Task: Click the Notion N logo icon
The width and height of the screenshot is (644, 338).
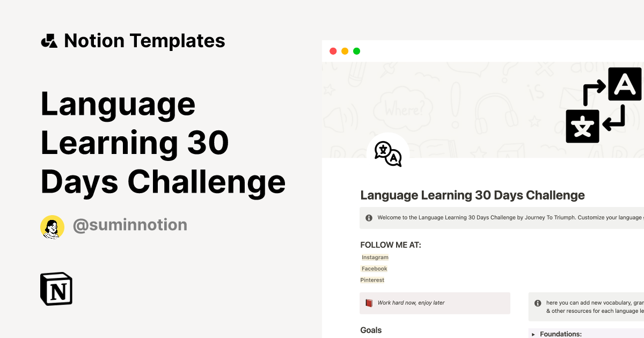Action: point(56,289)
